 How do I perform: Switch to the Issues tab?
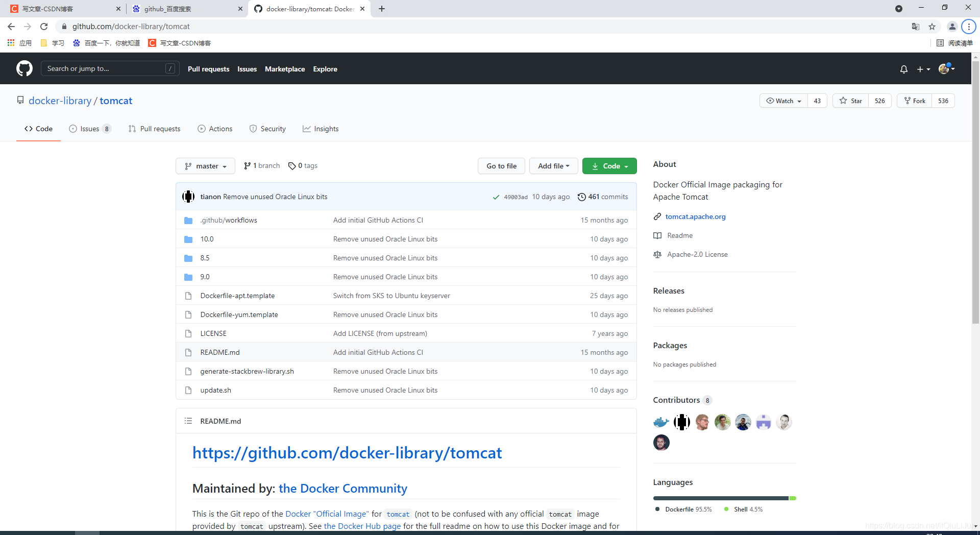(90, 129)
